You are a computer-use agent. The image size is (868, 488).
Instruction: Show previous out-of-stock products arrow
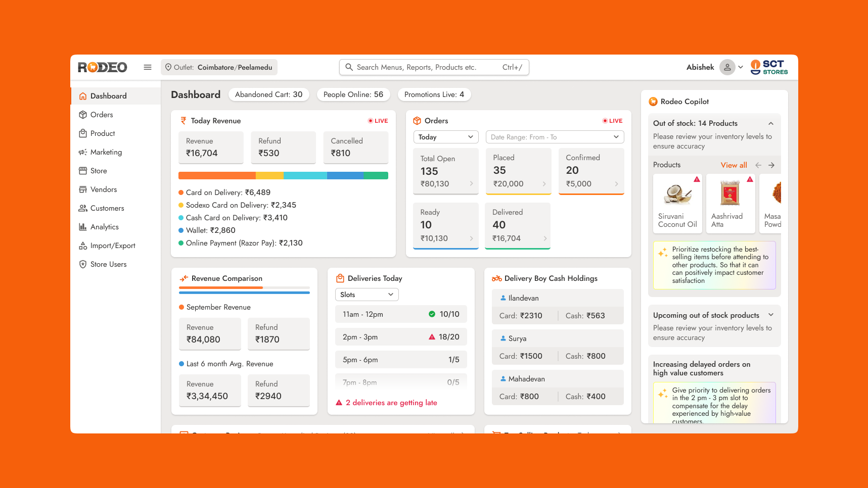pyautogui.click(x=758, y=165)
